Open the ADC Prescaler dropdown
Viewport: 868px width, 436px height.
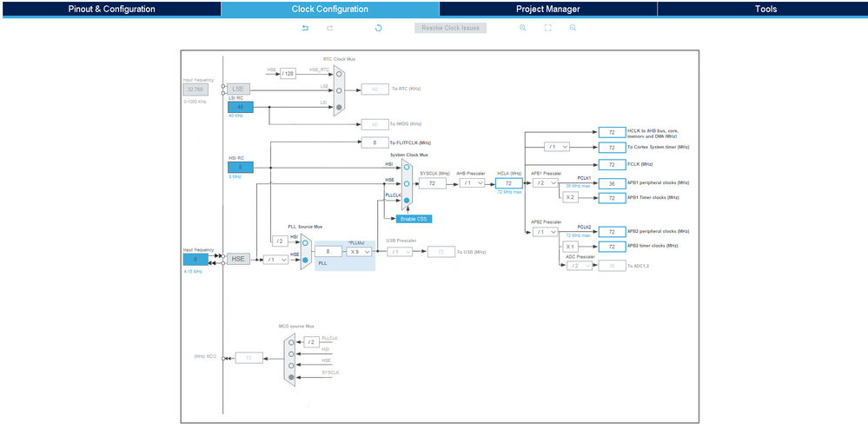[x=580, y=266]
